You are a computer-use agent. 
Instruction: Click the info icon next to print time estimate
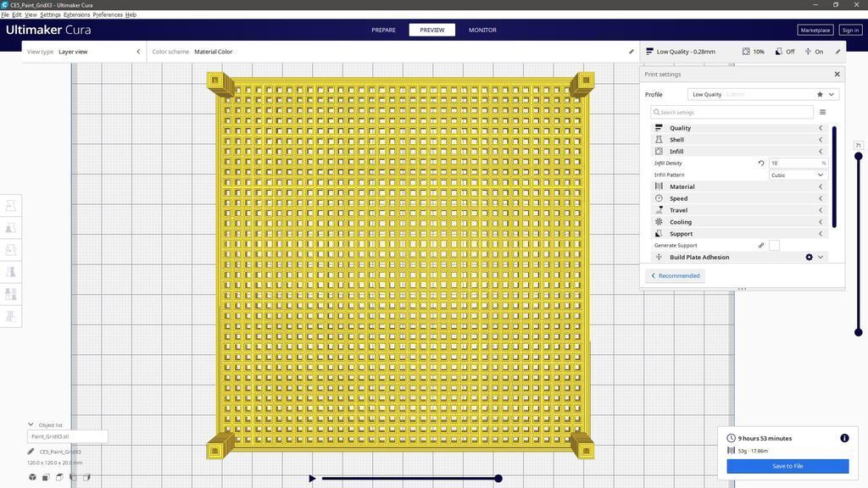click(x=844, y=438)
